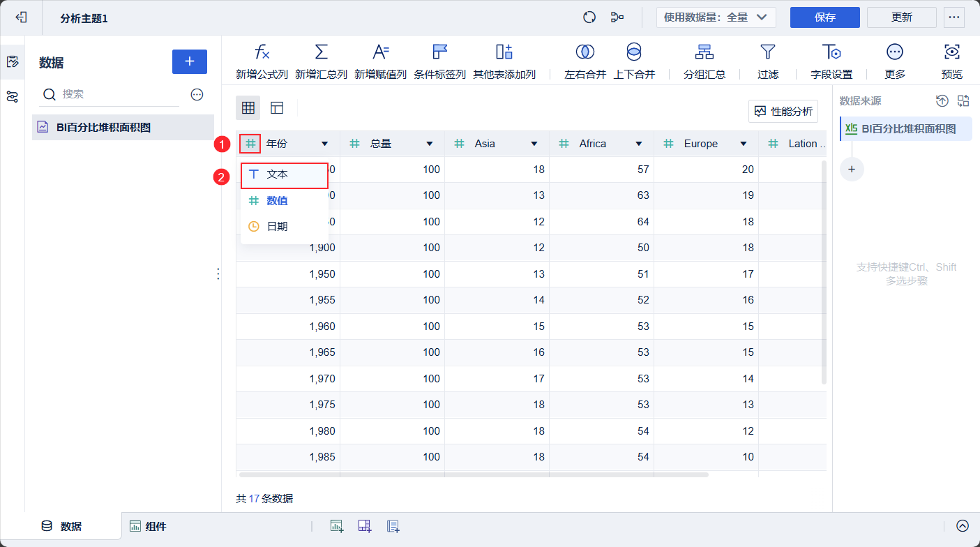The width and height of the screenshot is (980, 547).
Task: Open the data editing icon in the left rail
Action: click(x=12, y=61)
